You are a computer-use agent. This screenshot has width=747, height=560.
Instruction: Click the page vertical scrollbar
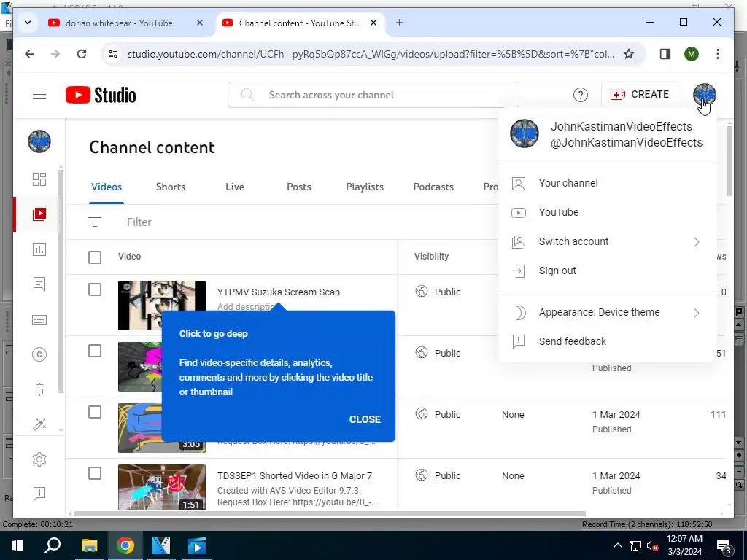coord(729,160)
